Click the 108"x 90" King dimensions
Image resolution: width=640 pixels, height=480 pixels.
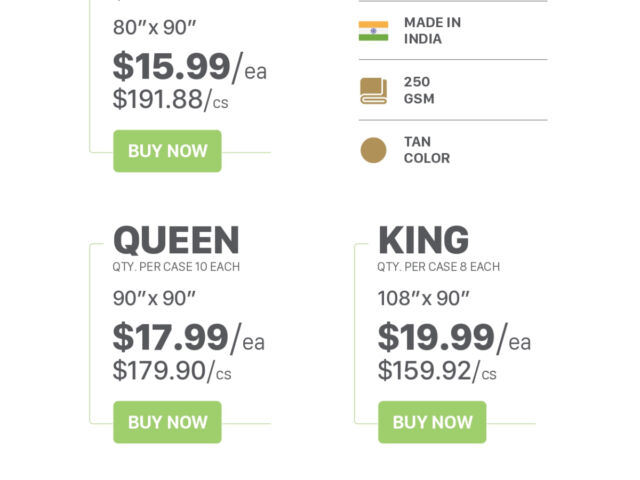(423, 298)
